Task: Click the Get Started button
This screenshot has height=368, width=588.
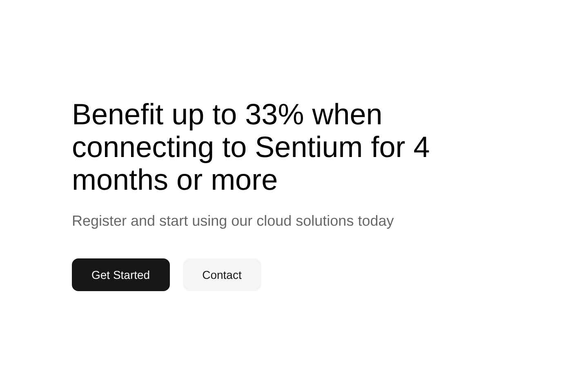Action: [x=121, y=275]
